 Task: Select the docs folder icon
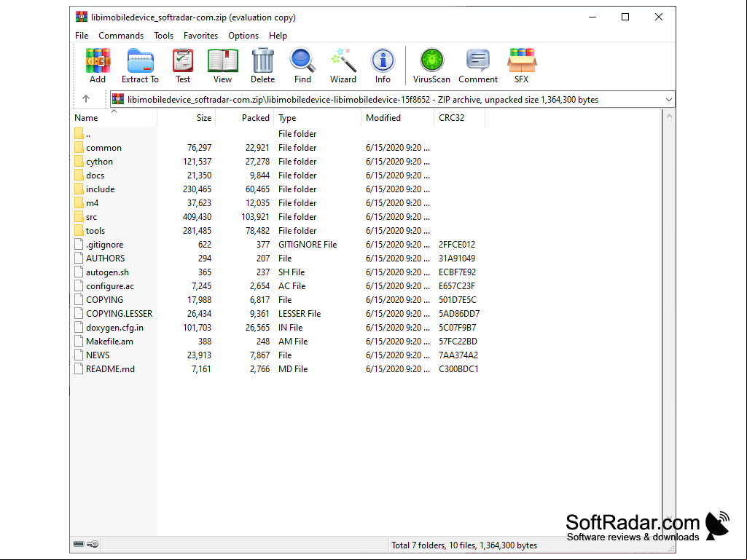[79, 176]
